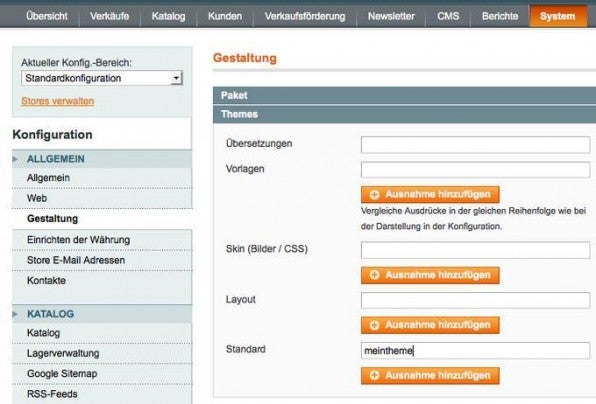
Task: Select Web in the configuration sidebar
Action: click(102, 198)
